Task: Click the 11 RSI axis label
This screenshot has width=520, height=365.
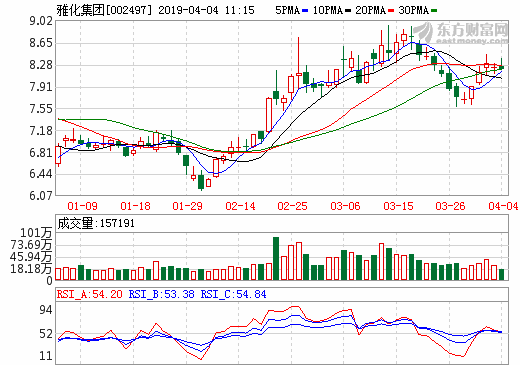Action: [46, 356]
